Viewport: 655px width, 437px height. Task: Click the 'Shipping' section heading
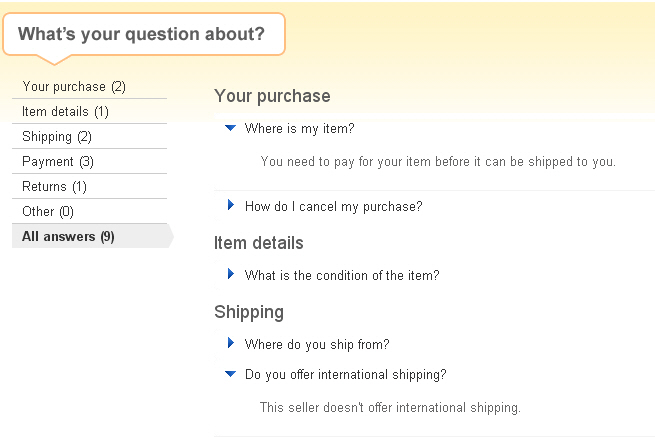tap(249, 313)
